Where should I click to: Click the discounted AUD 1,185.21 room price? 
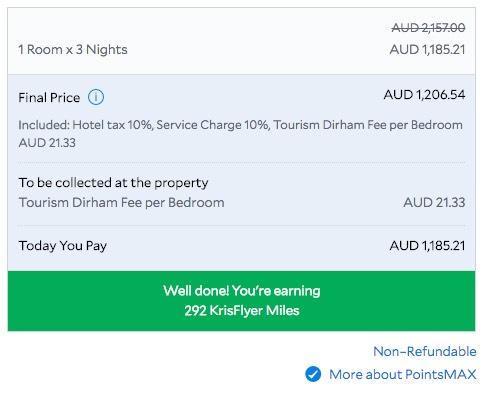(427, 50)
